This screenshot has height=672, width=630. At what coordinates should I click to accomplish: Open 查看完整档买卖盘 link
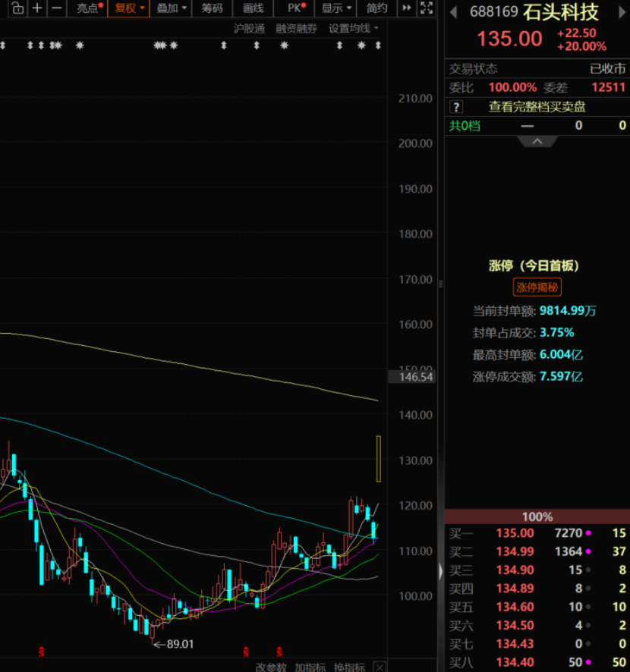coord(537,107)
